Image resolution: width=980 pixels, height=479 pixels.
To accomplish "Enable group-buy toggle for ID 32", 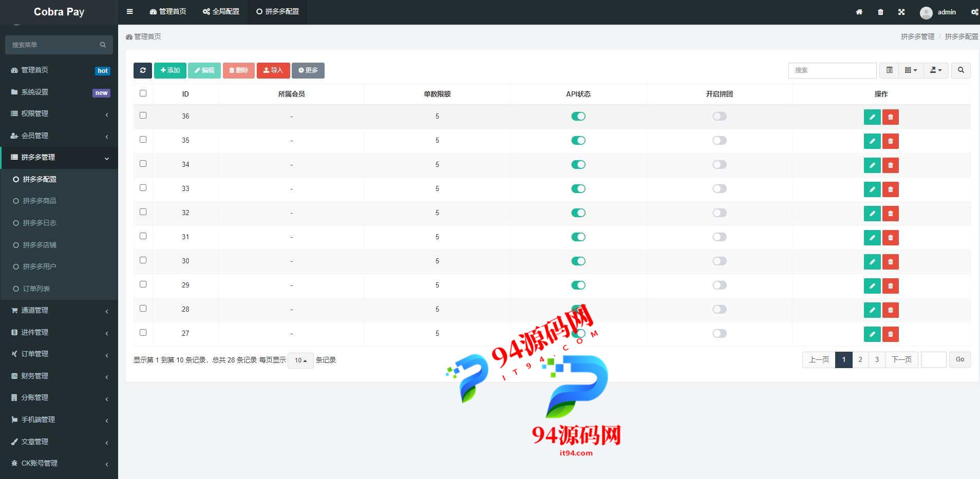I will [720, 213].
